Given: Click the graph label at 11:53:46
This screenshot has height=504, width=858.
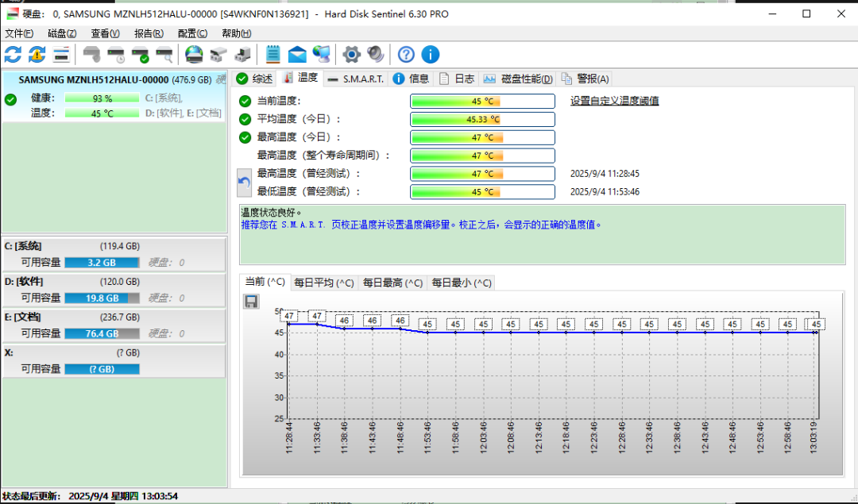Looking at the screenshot, I should point(427,324).
